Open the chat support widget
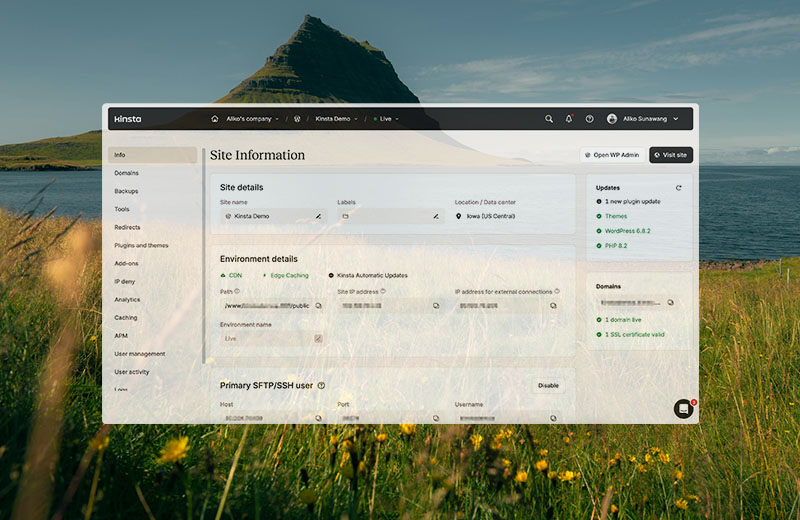This screenshot has height=520, width=800. [x=683, y=408]
